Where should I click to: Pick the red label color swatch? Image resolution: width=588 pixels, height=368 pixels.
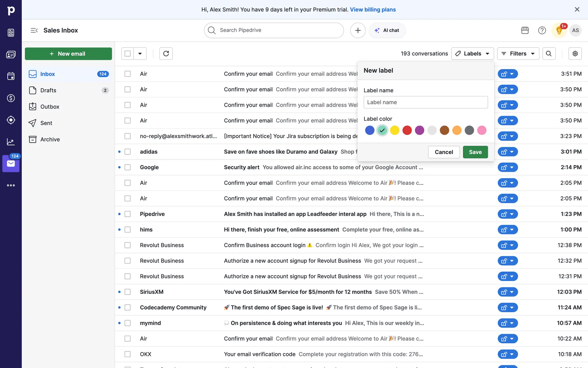pyautogui.click(x=407, y=130)
